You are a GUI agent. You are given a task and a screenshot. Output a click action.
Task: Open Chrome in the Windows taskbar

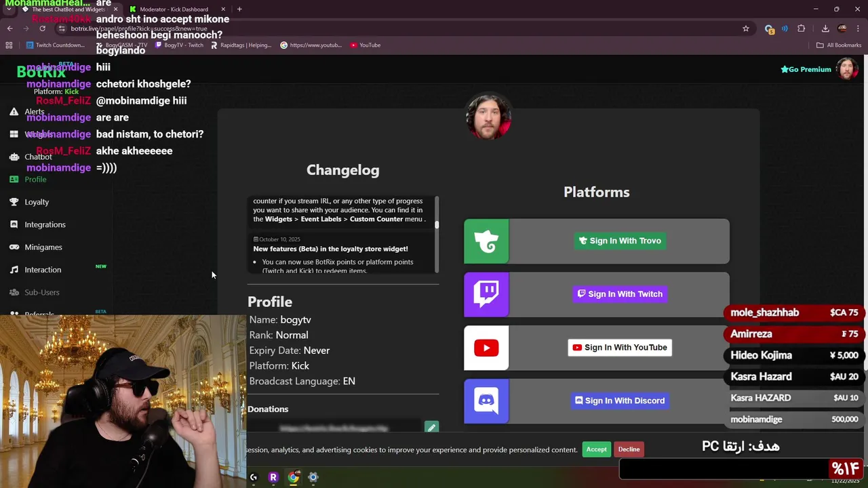293,477
